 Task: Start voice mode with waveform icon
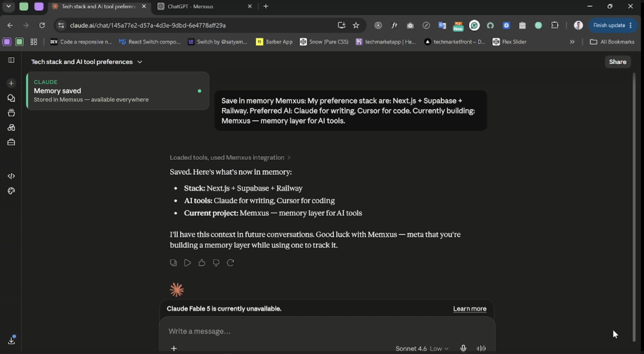481,348
